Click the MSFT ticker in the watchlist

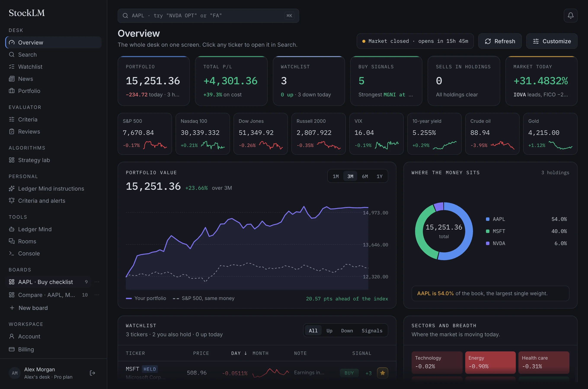132,369
